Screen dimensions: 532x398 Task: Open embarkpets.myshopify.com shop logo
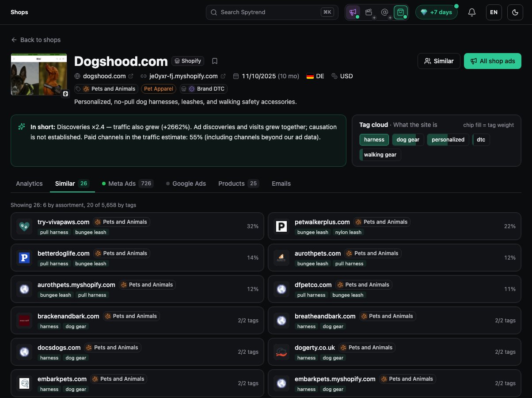pyautogui.click(x=281, y=383)
